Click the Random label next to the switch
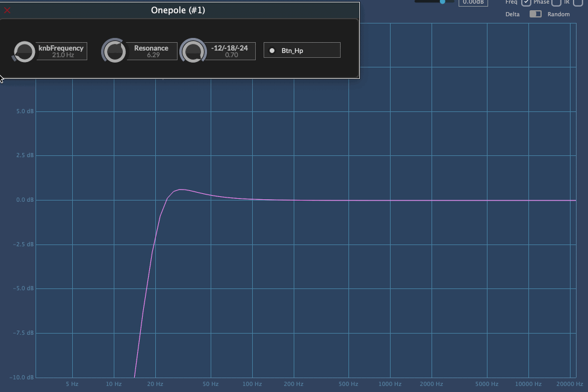The width and height of the screenshot is (588, 392). click(x=559, y=14)
